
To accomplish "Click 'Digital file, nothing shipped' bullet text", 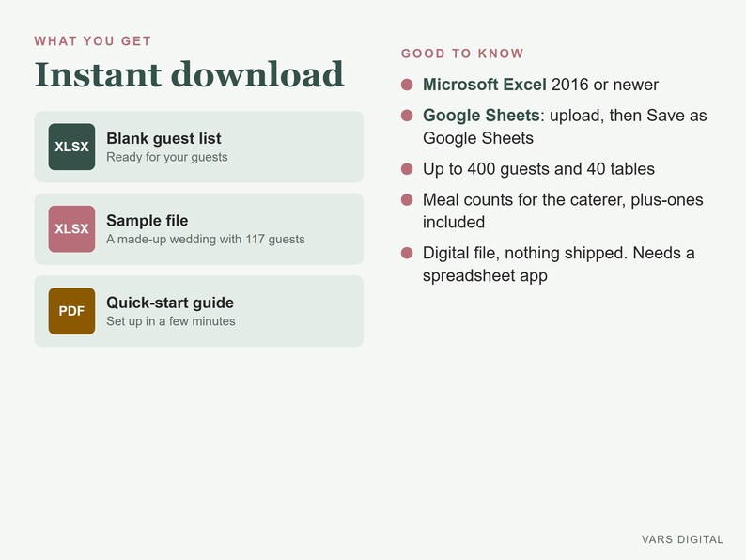I will [x=558, y=264].
